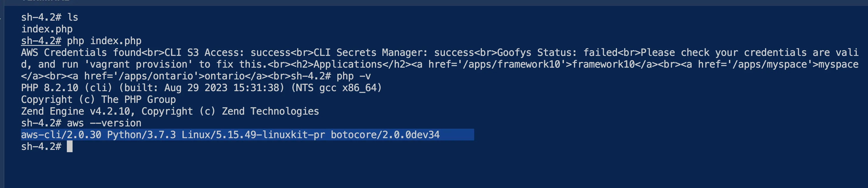The image size is (868, 188).
Task: Click the 'php index.php' command text
Action: [104, 41]
